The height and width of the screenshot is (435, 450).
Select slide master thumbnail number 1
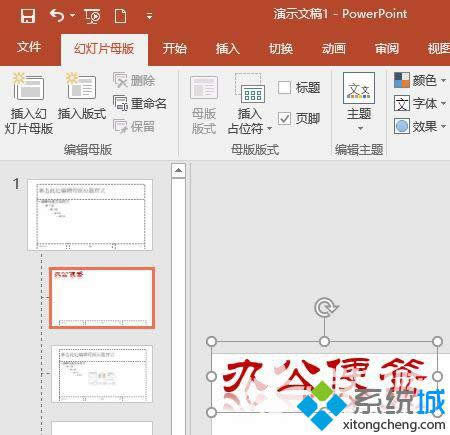[x=90, y=215]
